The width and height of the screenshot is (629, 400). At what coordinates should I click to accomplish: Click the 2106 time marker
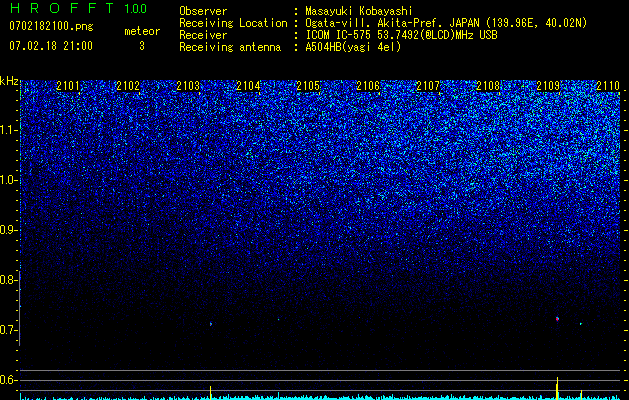click(x=368, y=86)
